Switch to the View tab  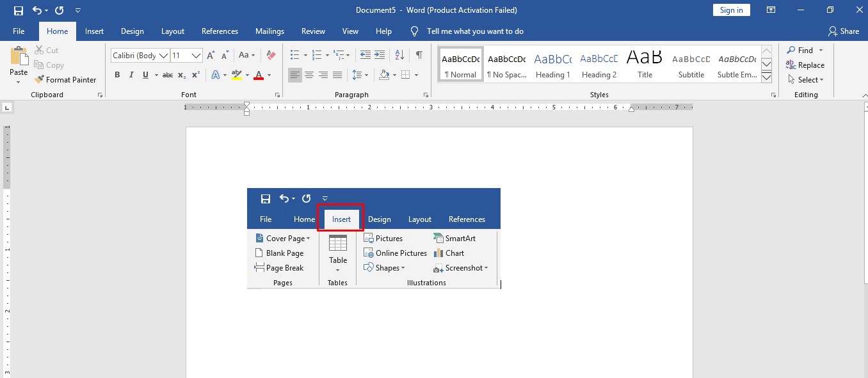pos(350,31)
